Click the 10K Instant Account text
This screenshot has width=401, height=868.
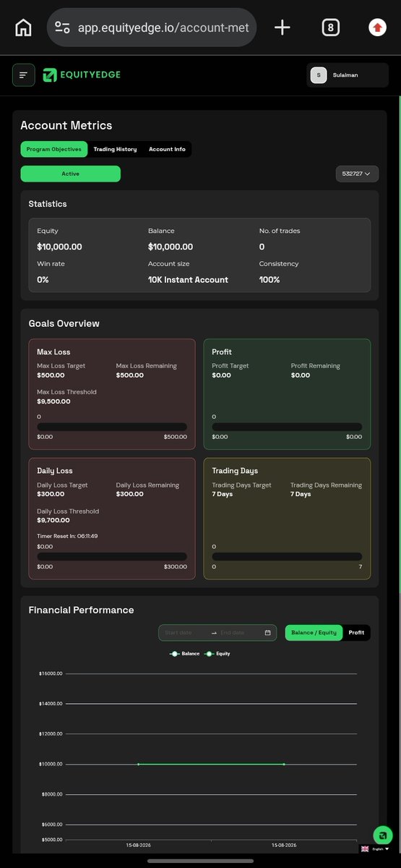tap(188, 279)
